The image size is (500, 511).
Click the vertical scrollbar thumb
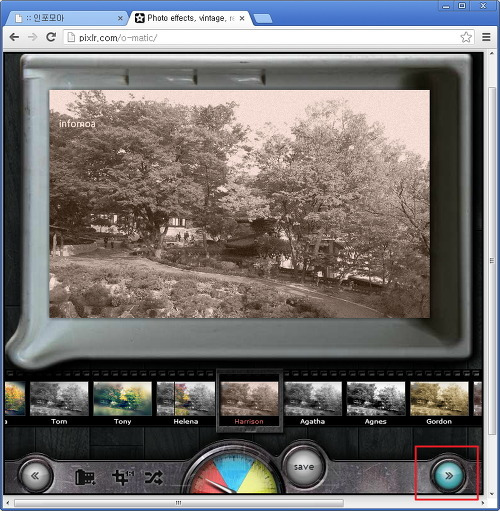tap(492, 260)
